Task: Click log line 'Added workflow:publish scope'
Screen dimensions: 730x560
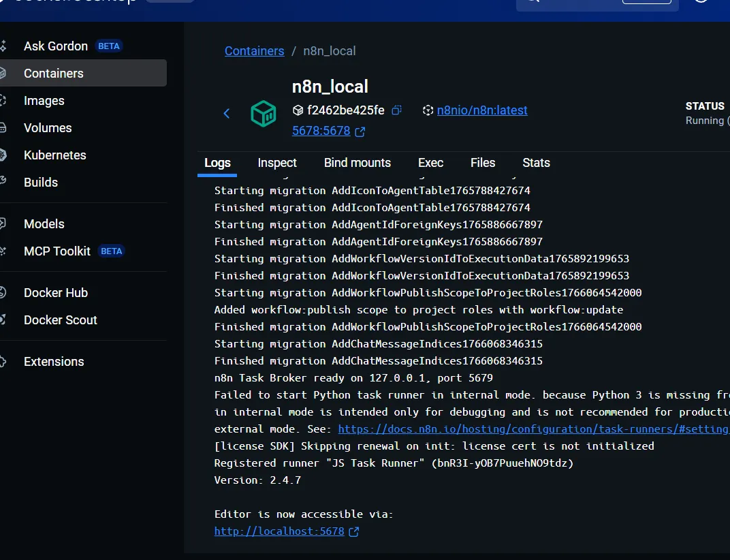Action: point(419,310)
